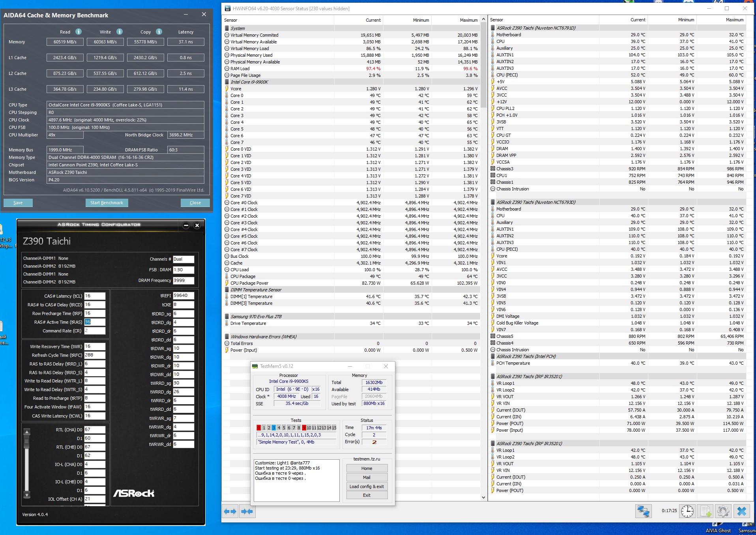756x535 pixels.
Task: Click the 17m 44s time value in TestMem5
Action: [374, 428]
